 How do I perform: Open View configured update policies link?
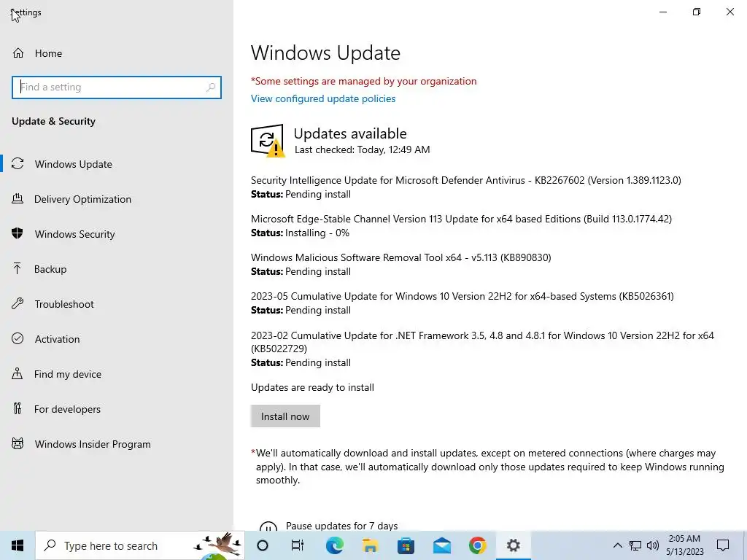point(323,98)
